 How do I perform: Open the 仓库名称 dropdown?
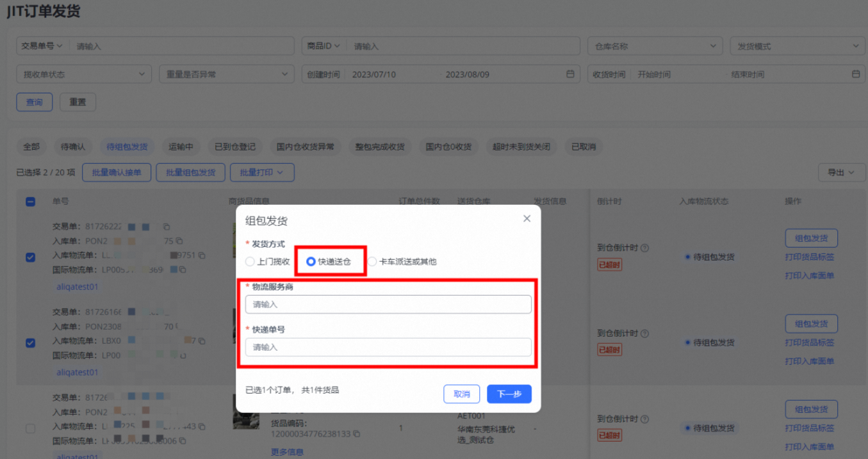click(x=655, y=46)
